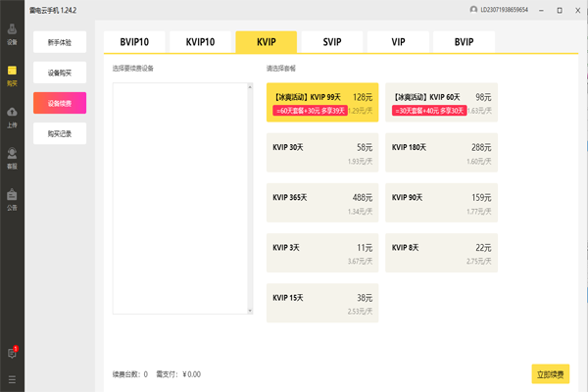Viewport: 588px width, 392px height.
Task: Pick the KVIP 60天 98元 promotion package
Action: point(442,102)
